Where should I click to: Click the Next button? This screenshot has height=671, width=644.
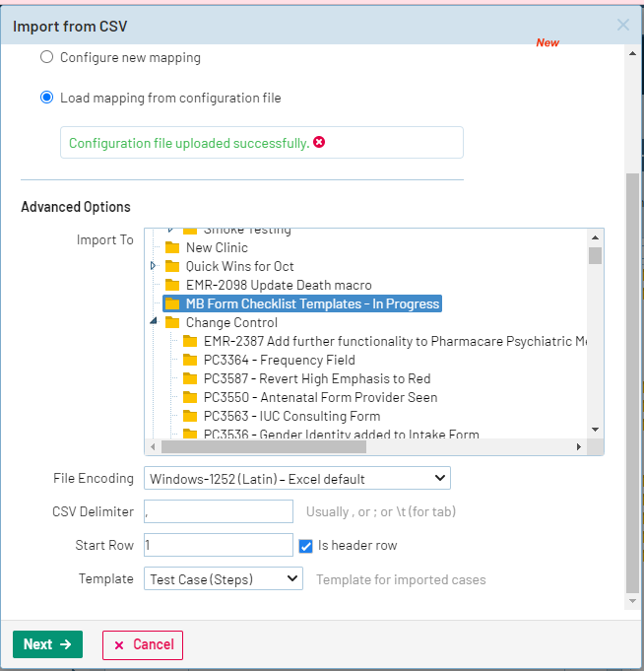click(47, 644)
